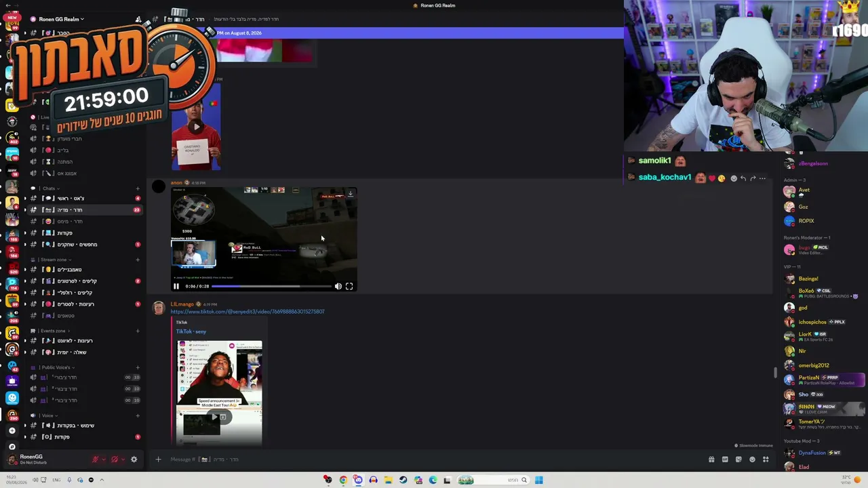Image resolution: width=868 pixels, height=488 pixels.
Task: Open the emoji picker in message bar
Action: 752,460
